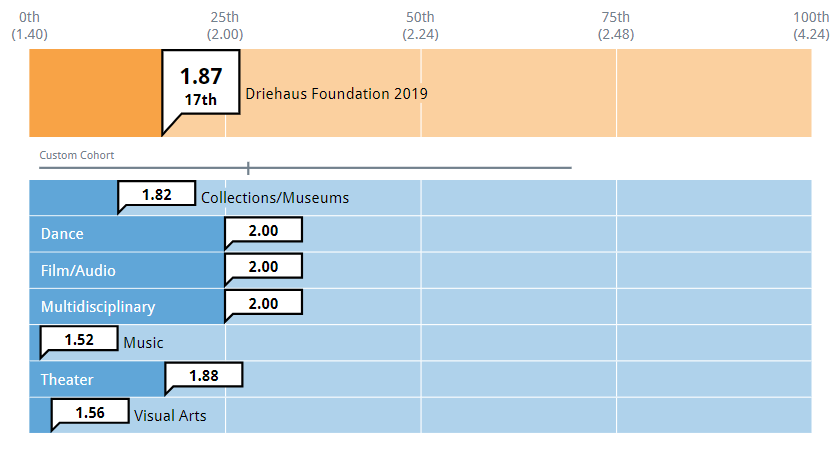The image size is (838, 454).
Task: Click the 1.87 17th percentile callout
Action: point(200,85)
